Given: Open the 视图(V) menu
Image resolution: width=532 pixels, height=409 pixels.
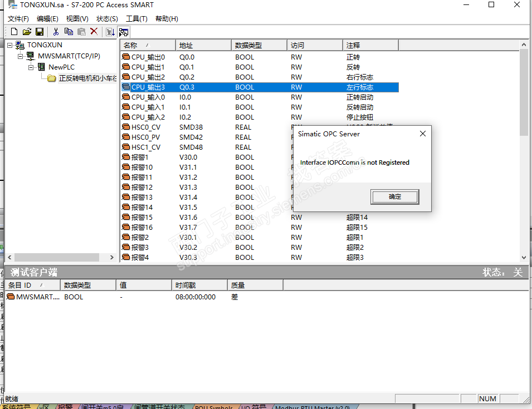Looking at the screenshot, I should tap(77, 18).
